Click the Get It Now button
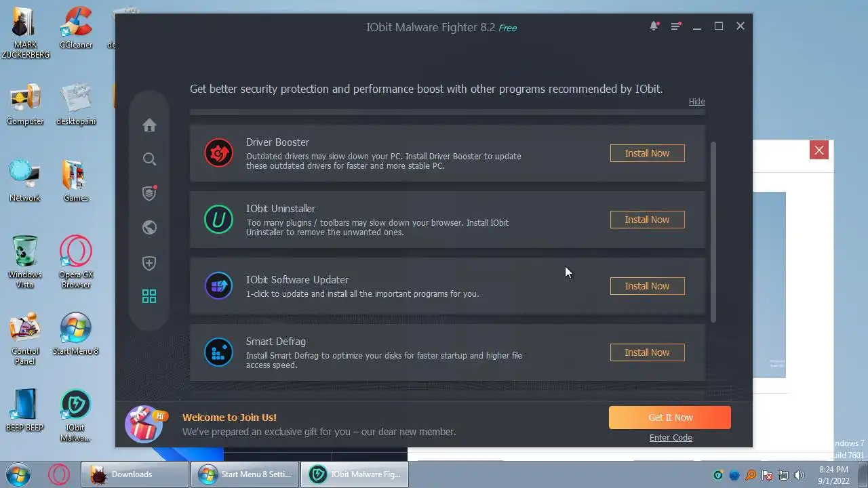Viewport: 868px width, 488px height. [670, 418]
